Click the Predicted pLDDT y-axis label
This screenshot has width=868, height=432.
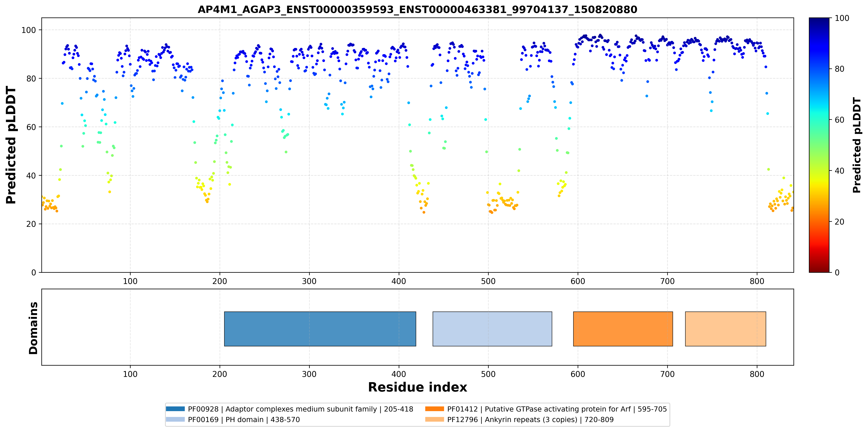[x=11, y=145]
